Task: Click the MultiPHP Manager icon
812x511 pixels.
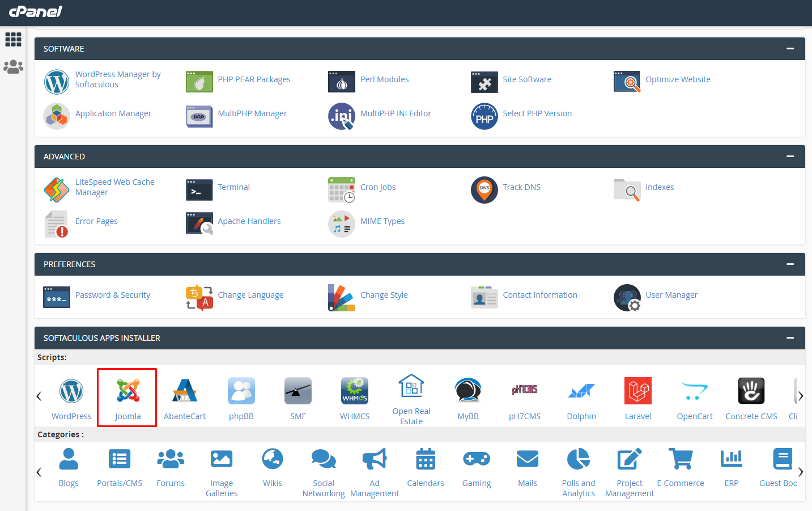Action: pos(199,116)
